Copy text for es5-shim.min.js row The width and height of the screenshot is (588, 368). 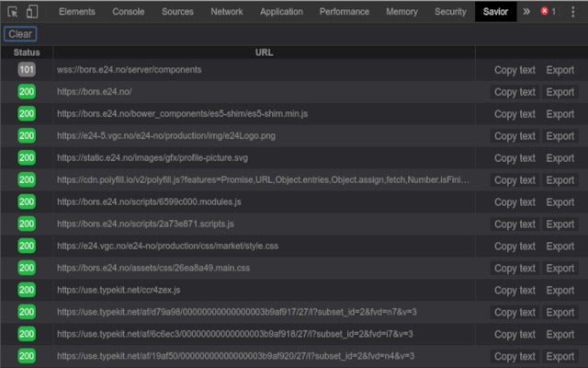pyautogui.click(x=514, y=114)
